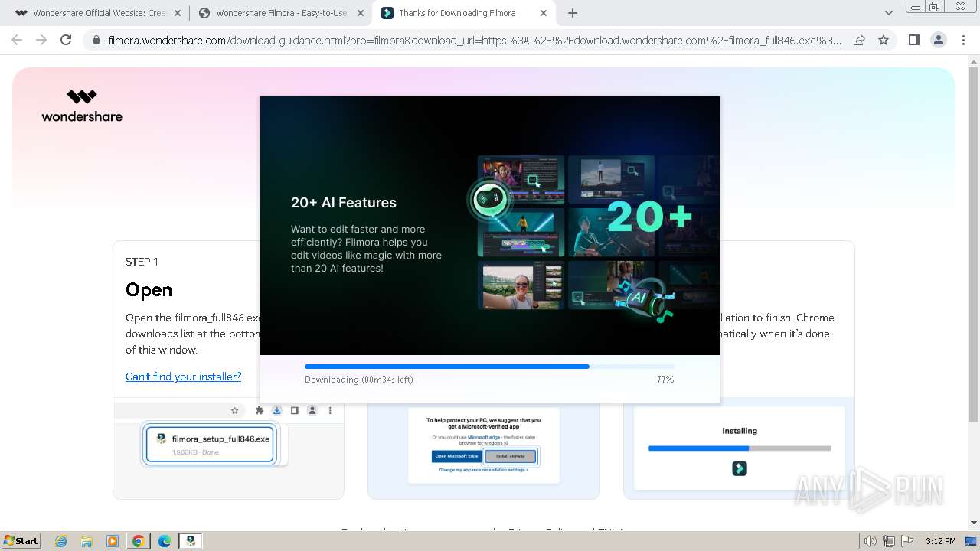Open Can't find your installer link
The width and height of the screenshot is (980, 551).
point(183,377)
